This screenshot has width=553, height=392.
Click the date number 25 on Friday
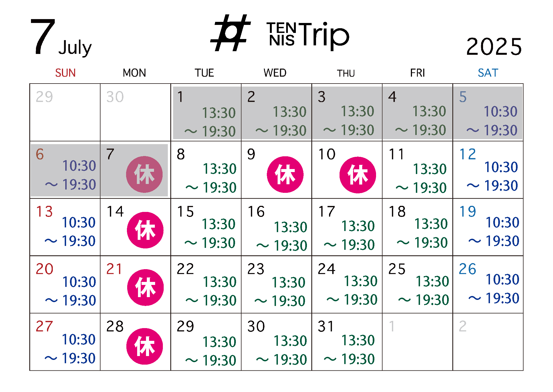point(397,269)
